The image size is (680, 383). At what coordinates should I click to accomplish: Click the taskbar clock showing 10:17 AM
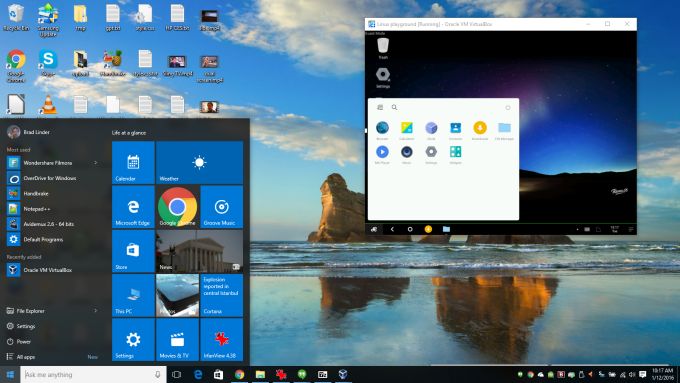(x=663, y=374)
